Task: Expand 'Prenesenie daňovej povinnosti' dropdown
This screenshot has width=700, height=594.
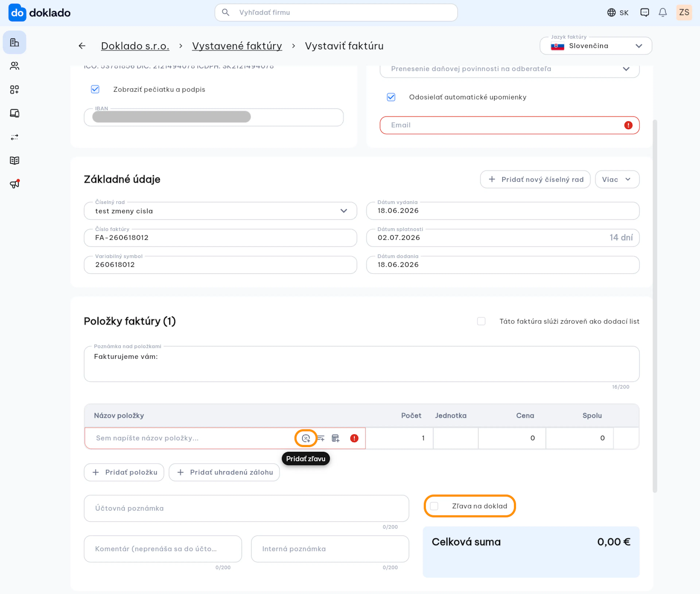Action: (x=510, y=69)
